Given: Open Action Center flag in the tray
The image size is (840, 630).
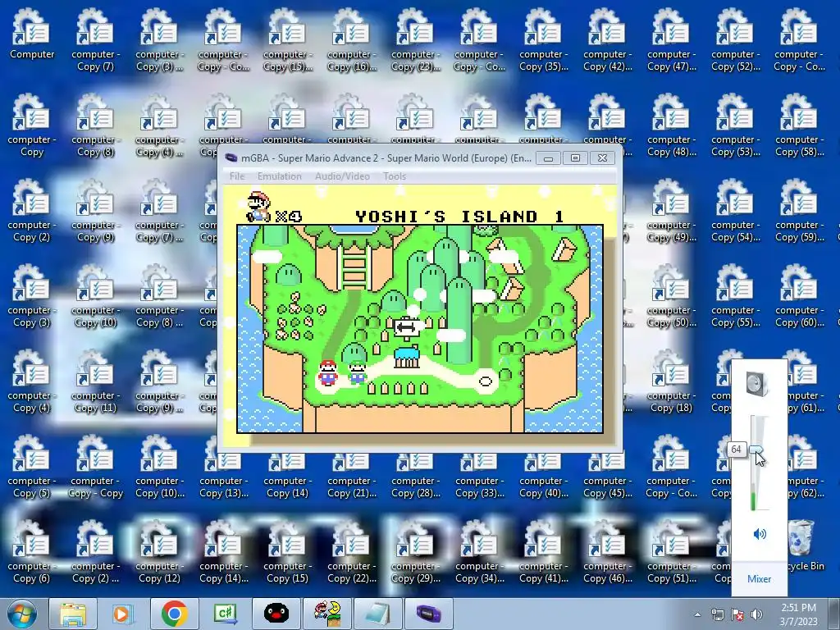Looking at the screenshot, I should 737,614.
